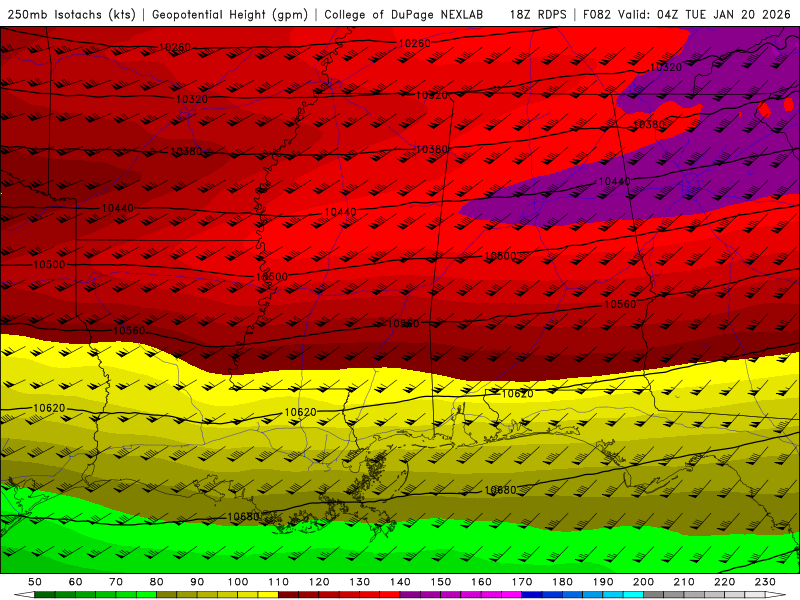Screen dimensions: 800x600
Task: Click the 90 knot scale label
Action: (x=197, y=582)
